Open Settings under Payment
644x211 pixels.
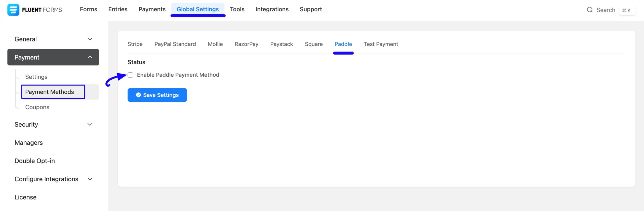(36, 77)
